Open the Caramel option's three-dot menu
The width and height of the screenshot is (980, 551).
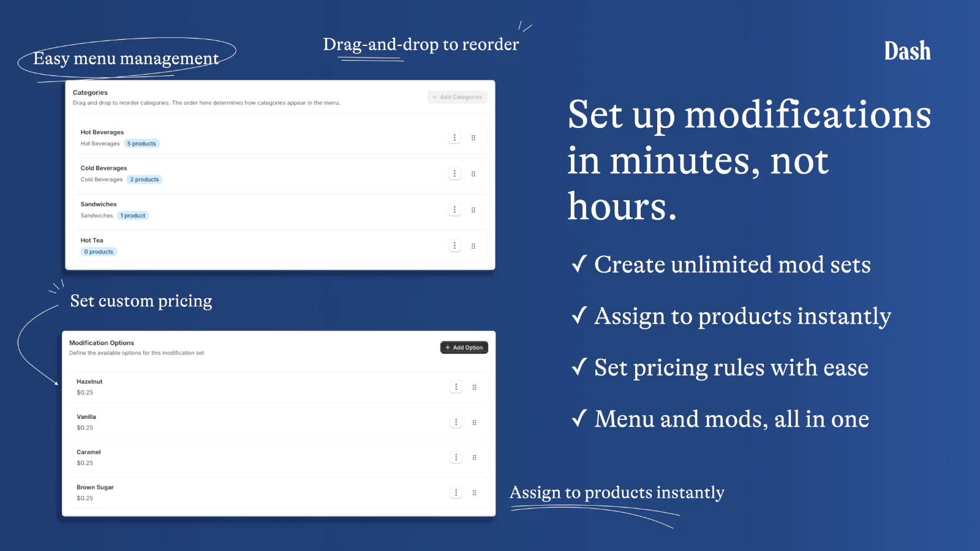(x=456, y=457)
